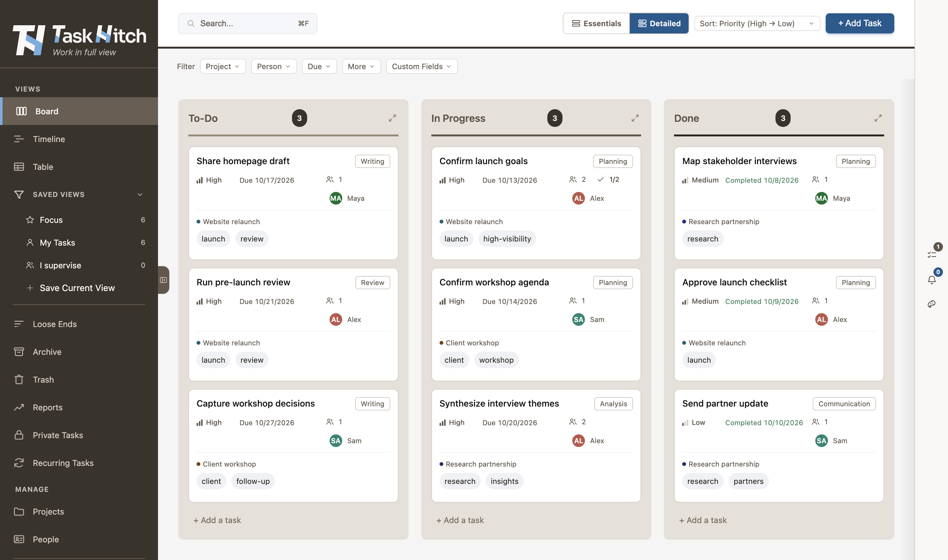Switch to Essentials card view

596,23
